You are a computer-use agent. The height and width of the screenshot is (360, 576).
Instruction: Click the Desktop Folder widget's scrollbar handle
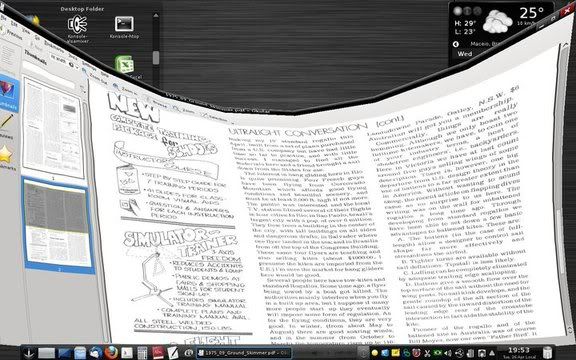click(156, 58)
